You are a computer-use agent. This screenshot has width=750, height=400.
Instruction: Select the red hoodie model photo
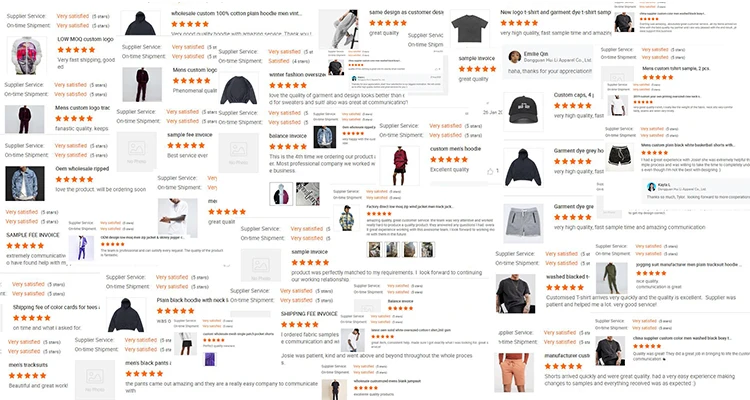click(399, 166)
